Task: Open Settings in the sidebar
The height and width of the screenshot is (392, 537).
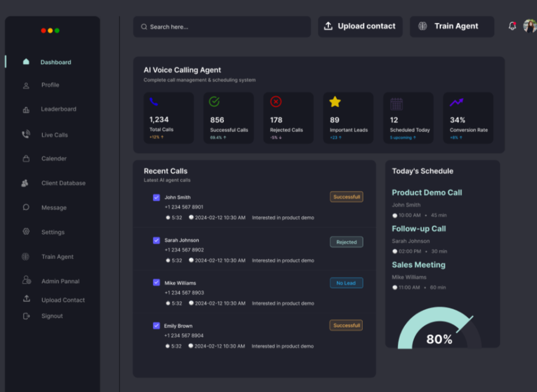Action: [x=53, y=232]
